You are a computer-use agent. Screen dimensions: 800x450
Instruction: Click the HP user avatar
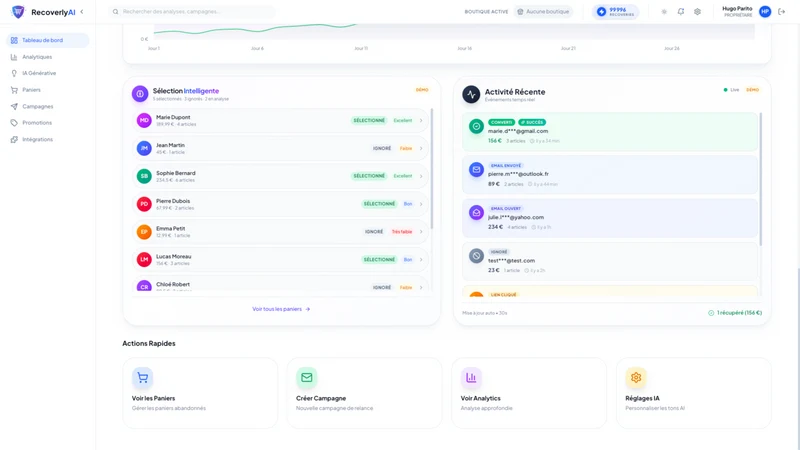coord(765,12)
